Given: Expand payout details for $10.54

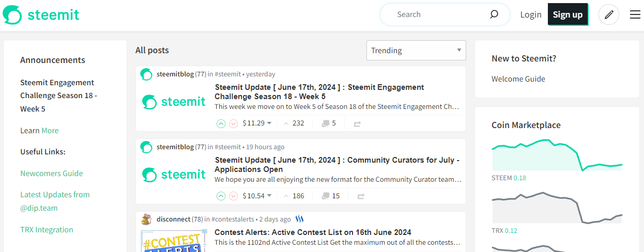Looking at the screenshot, I should pyautogui.click(x=257, y=196).
